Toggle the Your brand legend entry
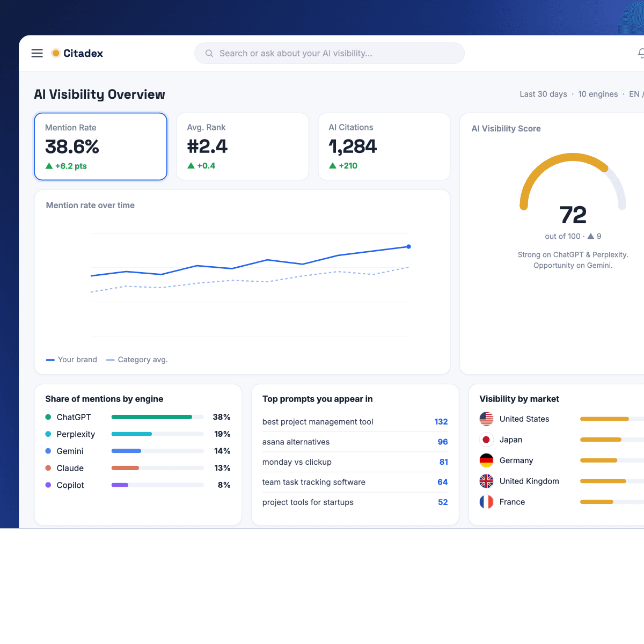 tap(71, 360)
